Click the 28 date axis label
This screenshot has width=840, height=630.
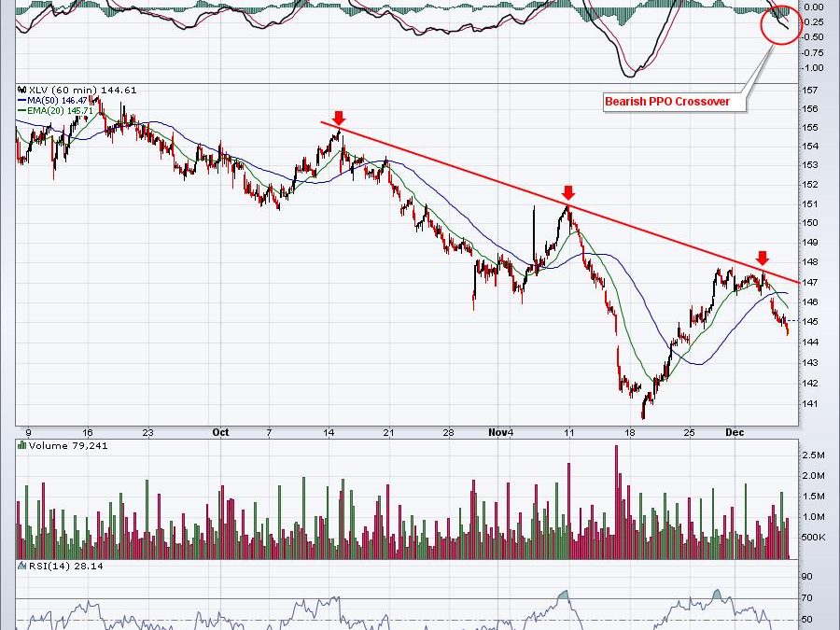(448, 432)
